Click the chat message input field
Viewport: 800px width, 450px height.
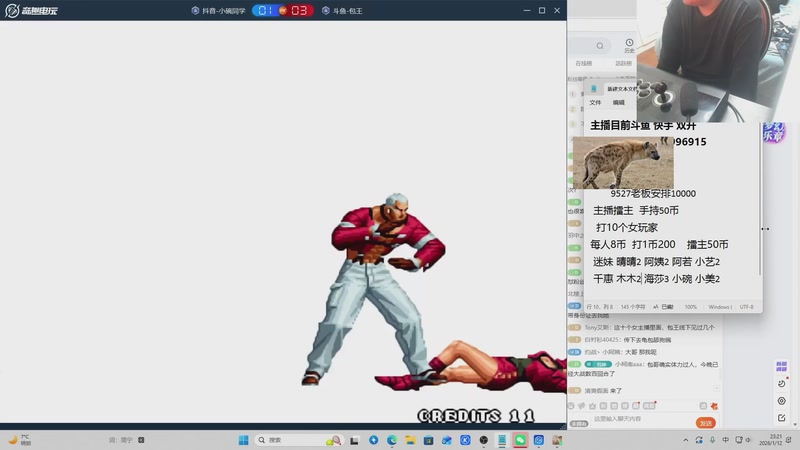(x=642, y=419)
